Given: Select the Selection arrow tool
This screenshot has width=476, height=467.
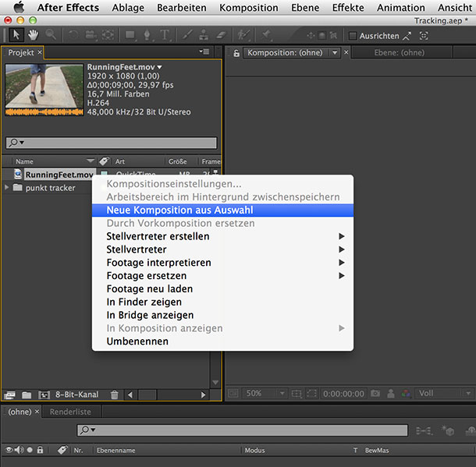Looking at the screenshot, I should [16, 35].
